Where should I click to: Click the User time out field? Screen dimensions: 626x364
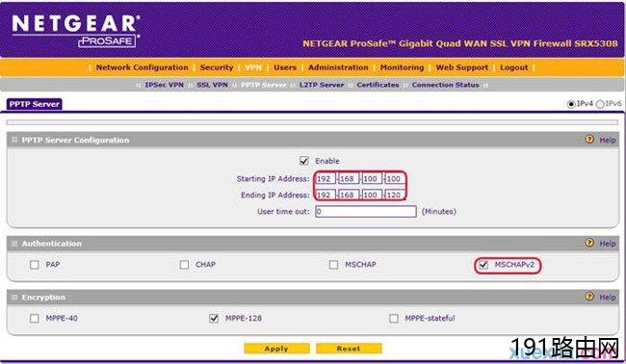pos(366,212)
